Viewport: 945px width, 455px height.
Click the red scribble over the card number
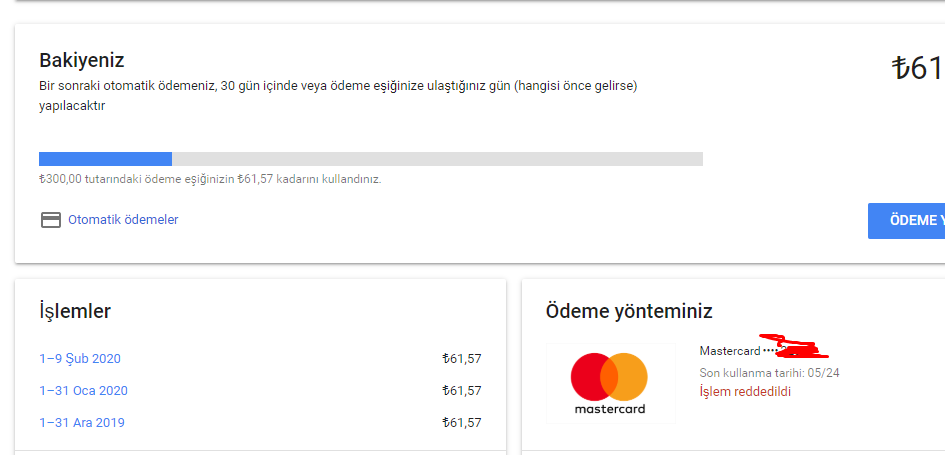797,347
